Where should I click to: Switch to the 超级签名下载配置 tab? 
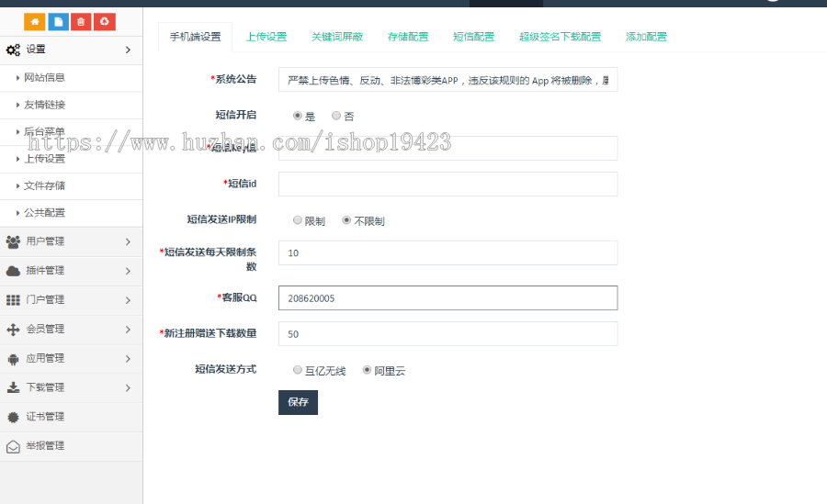pyautogui.click(x=561, y=37)
